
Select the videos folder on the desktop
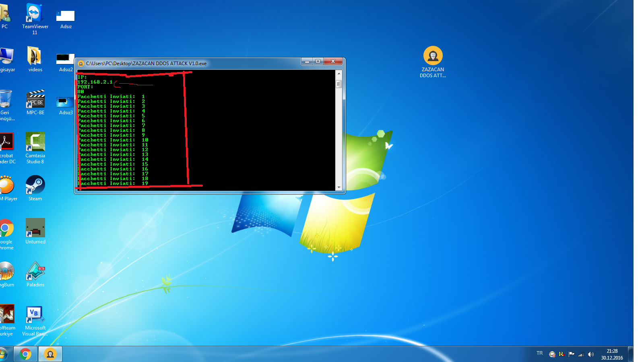[35, 59]
